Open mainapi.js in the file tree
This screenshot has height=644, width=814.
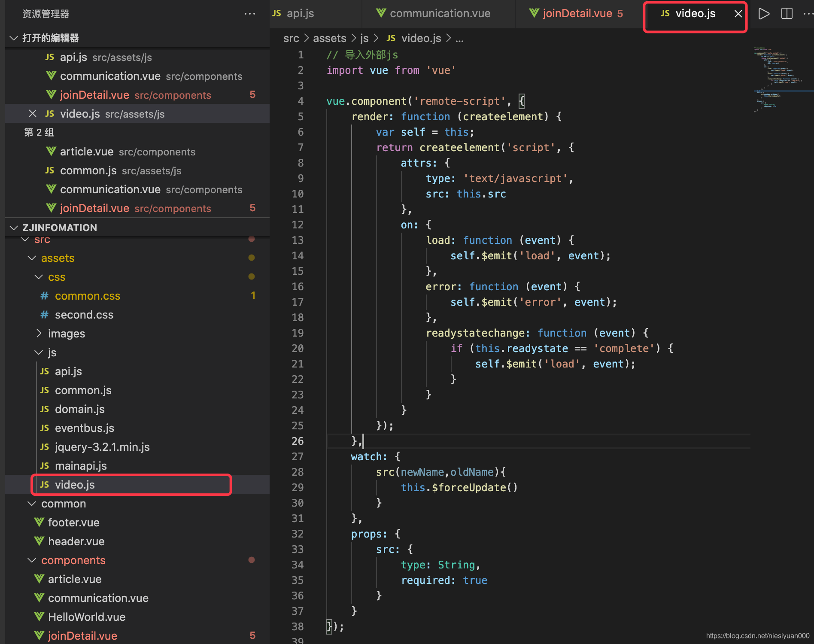(137, 466)
